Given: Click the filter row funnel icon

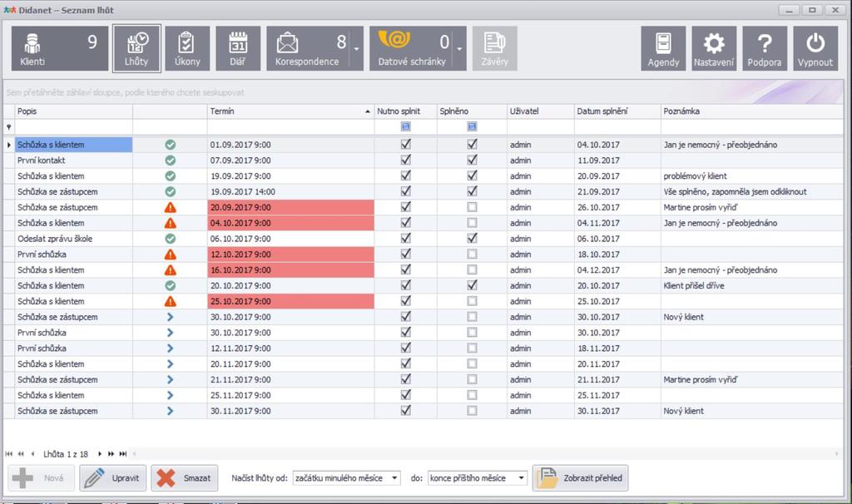Looking at the screenshot, I should (x=8, y=127).
